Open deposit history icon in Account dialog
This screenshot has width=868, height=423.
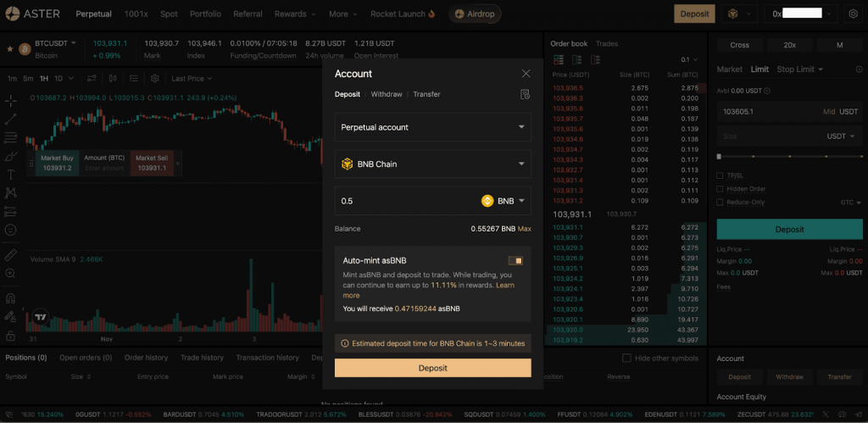pyautogui.click(x=525, y=94)
